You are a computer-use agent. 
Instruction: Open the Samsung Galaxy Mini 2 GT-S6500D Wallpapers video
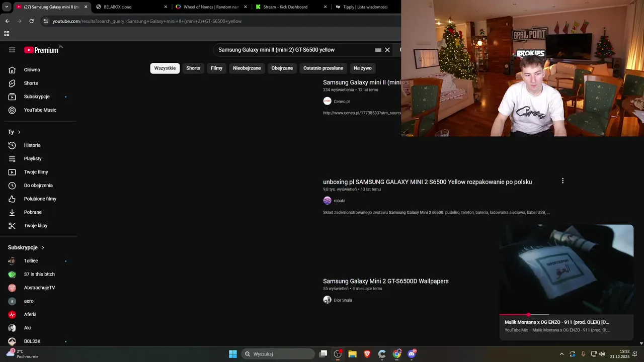[386, 281]
